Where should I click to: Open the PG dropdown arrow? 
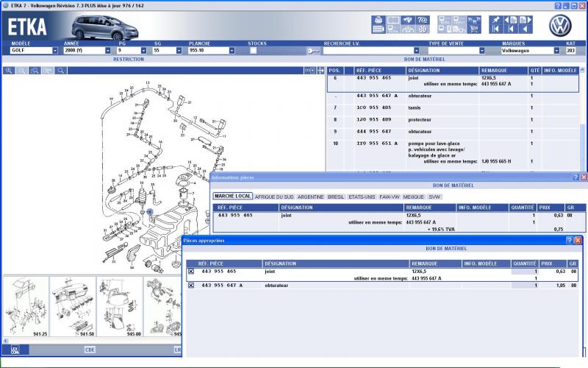(143, 51)
